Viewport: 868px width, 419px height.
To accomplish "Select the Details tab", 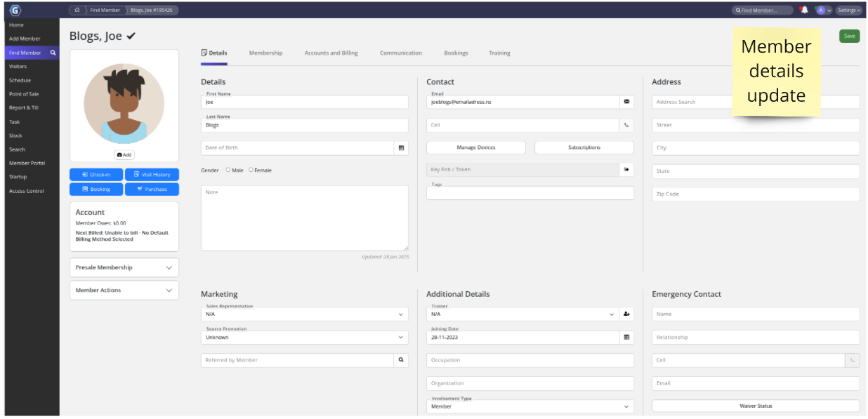I will pos(214,53).
